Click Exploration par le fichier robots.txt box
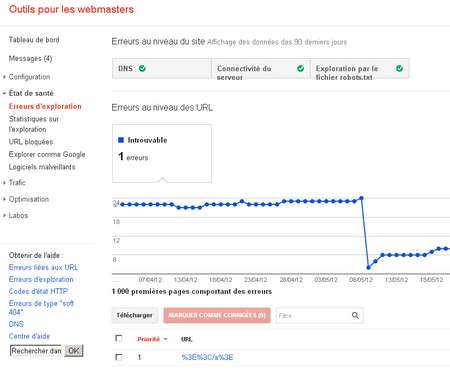Screen dimensions: 450x382 coord(360,68)
